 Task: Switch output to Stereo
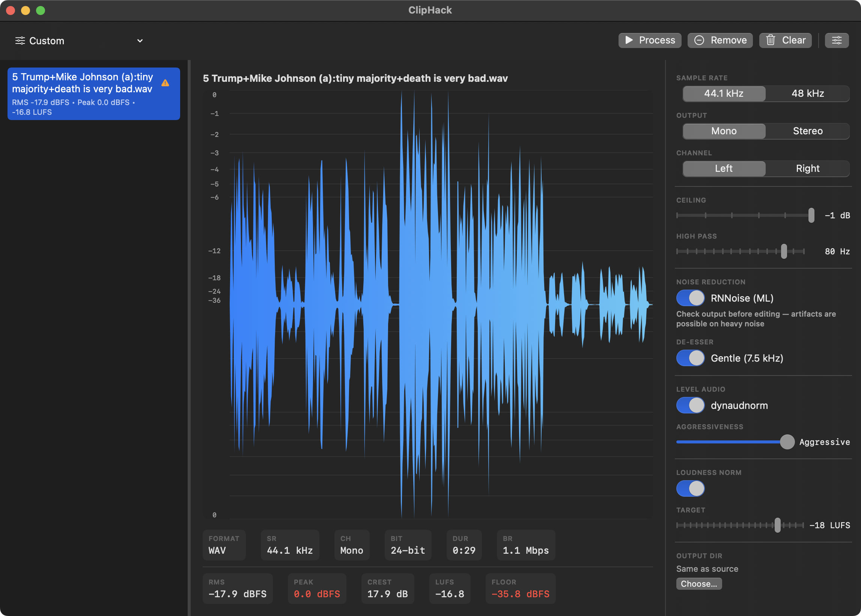pyautogui.click(x=807, y=131)
